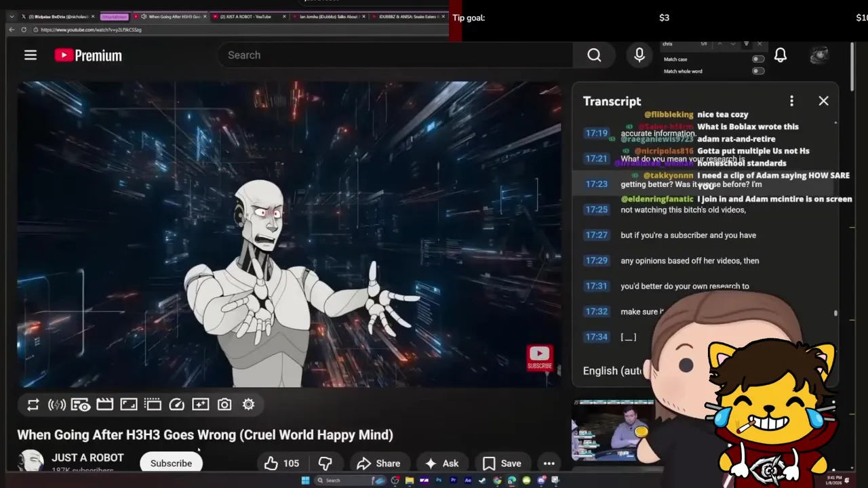This screenshot has width=868, height=488.
Task: Click the add-frame plus icon under video
Action: click(201, 405)
